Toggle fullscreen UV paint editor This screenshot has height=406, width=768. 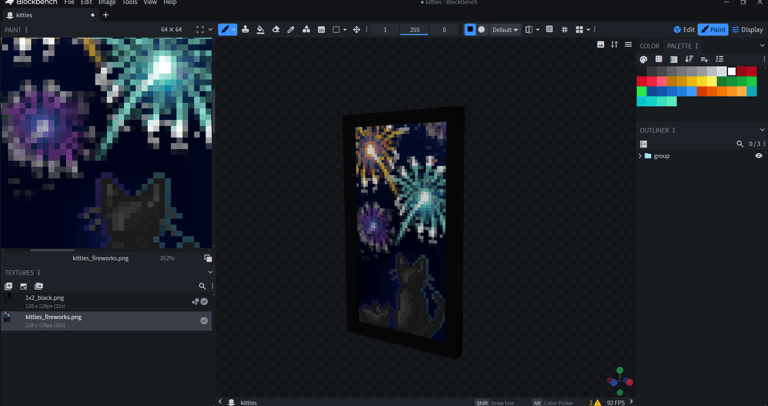click(x=200, y=29)
